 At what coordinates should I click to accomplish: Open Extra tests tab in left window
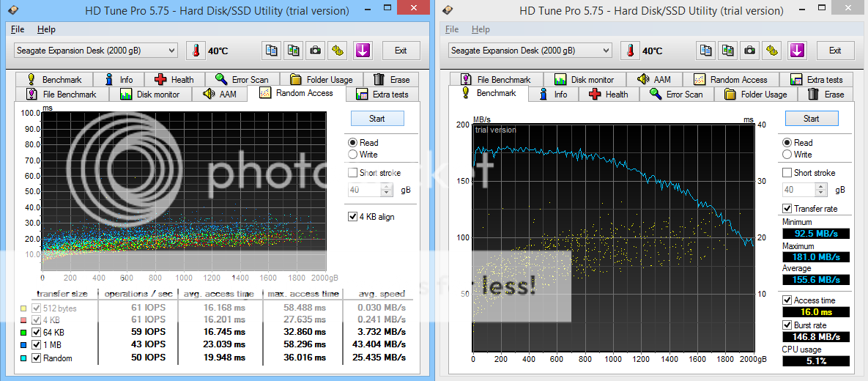[x=384, y=94]
